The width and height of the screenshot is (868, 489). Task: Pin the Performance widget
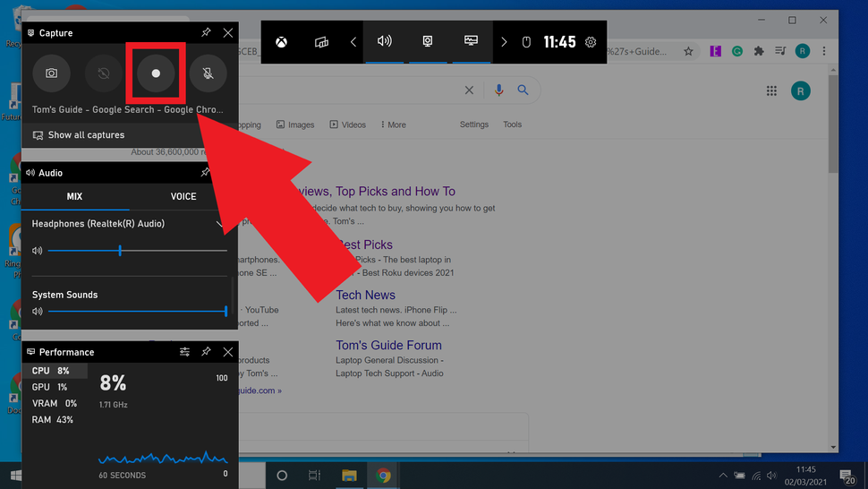206,352
